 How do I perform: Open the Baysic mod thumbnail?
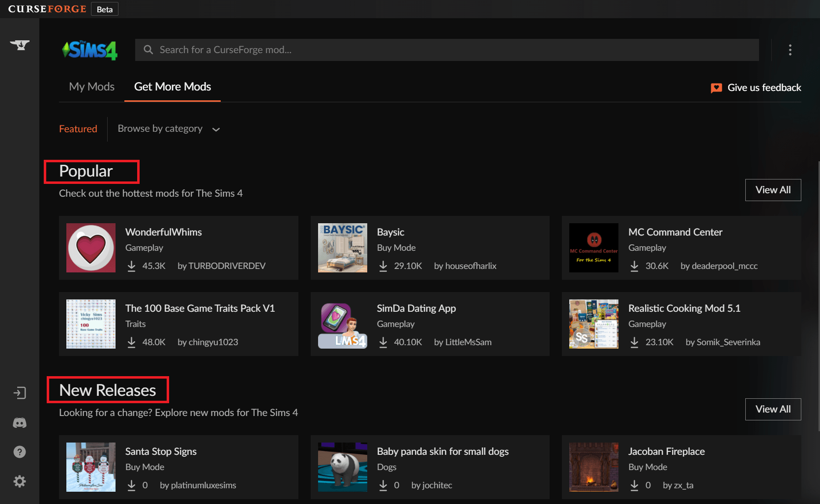343,248
